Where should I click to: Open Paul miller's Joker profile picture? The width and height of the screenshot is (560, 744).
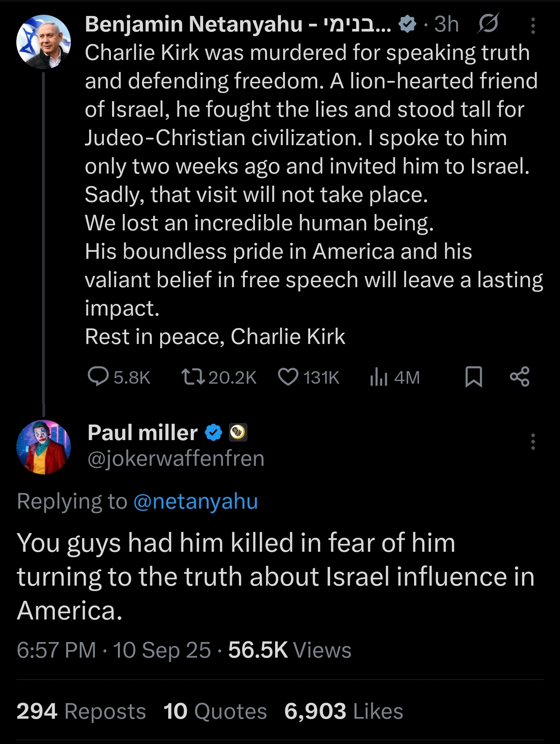tap(44, 447)
